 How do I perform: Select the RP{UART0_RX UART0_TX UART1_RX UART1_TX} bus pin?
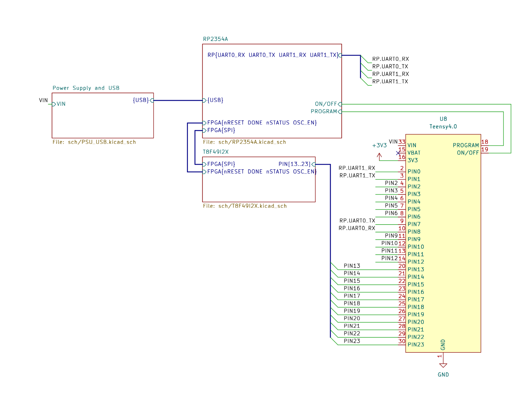click(275, 55)
